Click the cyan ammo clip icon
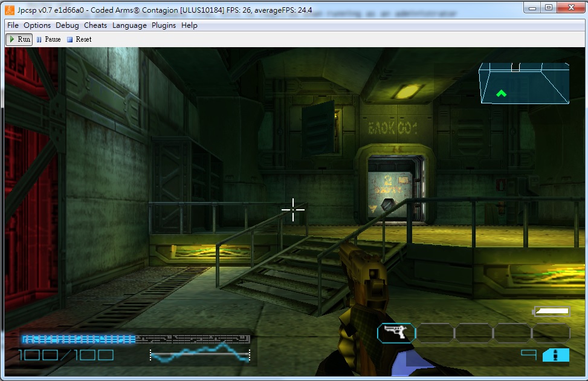 click(x=556, y=355)
